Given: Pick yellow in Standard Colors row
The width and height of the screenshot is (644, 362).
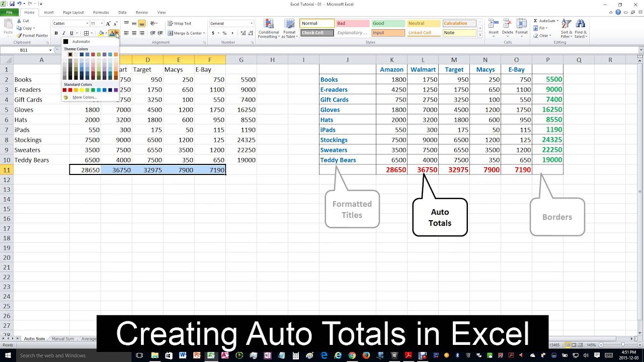Looking at the screenshot, I should pyautogui.click(x=82, y=90).
